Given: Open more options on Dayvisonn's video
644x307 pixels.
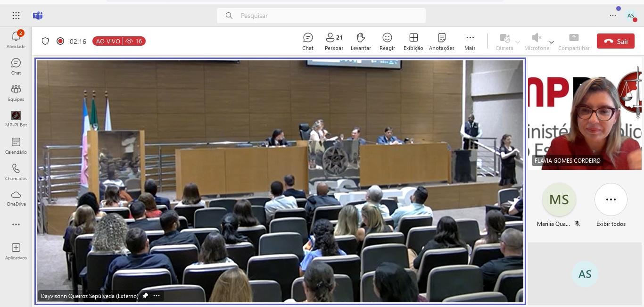Looking at the screenshot, I should click(x=157, y=296).
